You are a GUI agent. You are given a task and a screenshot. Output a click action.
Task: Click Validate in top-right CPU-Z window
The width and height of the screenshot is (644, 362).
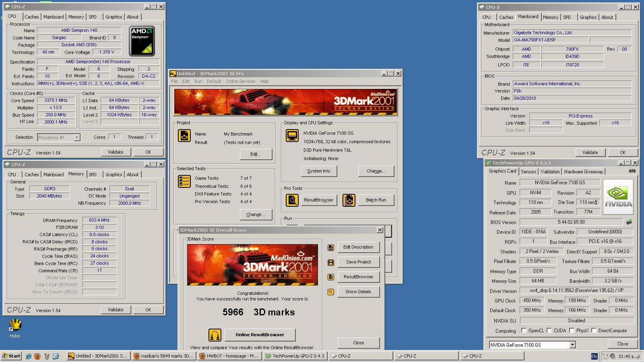click(x=590, y=152)
